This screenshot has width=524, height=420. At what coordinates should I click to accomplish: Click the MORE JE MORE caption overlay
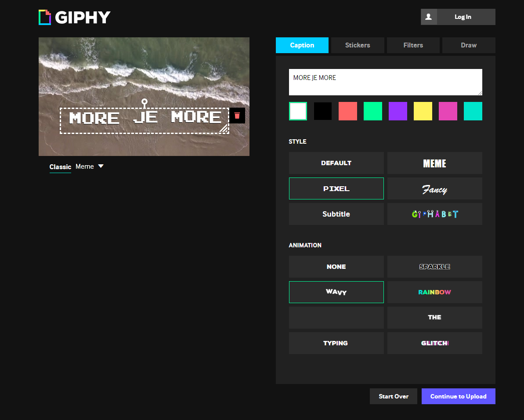pos(145,121)
